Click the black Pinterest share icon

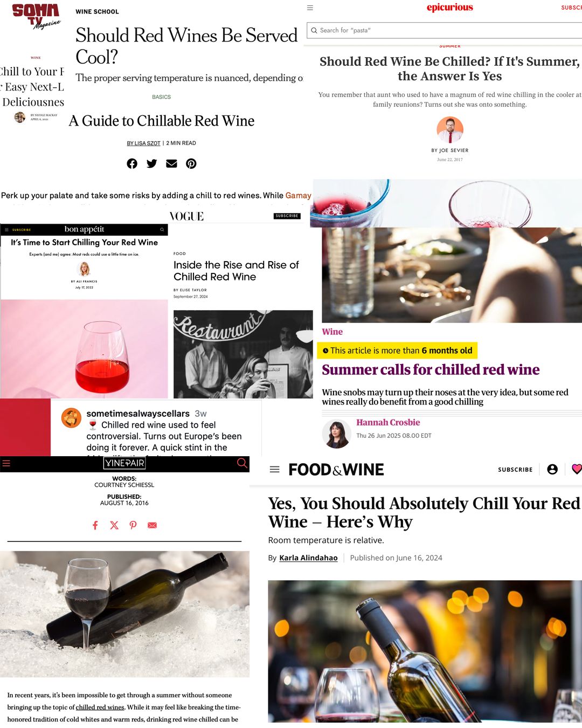tap(191, 163)
